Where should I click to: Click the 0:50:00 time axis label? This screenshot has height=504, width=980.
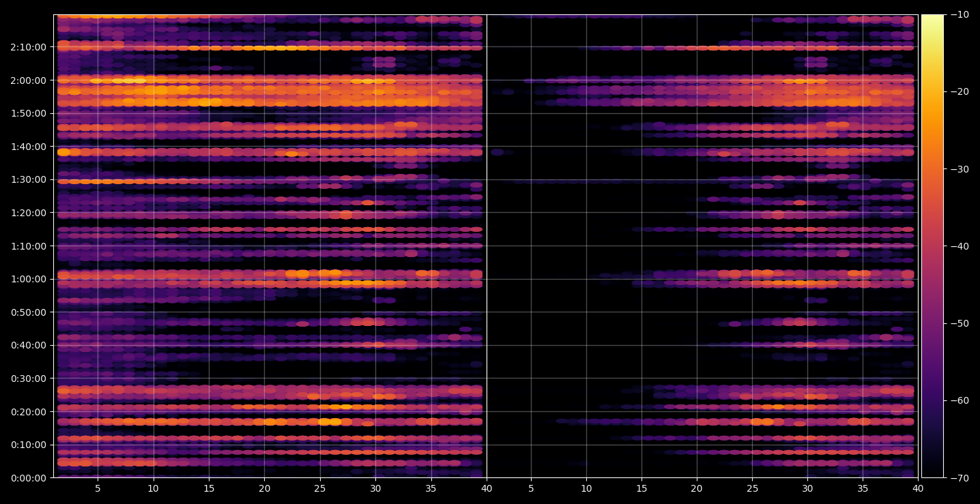click(29, 312)
